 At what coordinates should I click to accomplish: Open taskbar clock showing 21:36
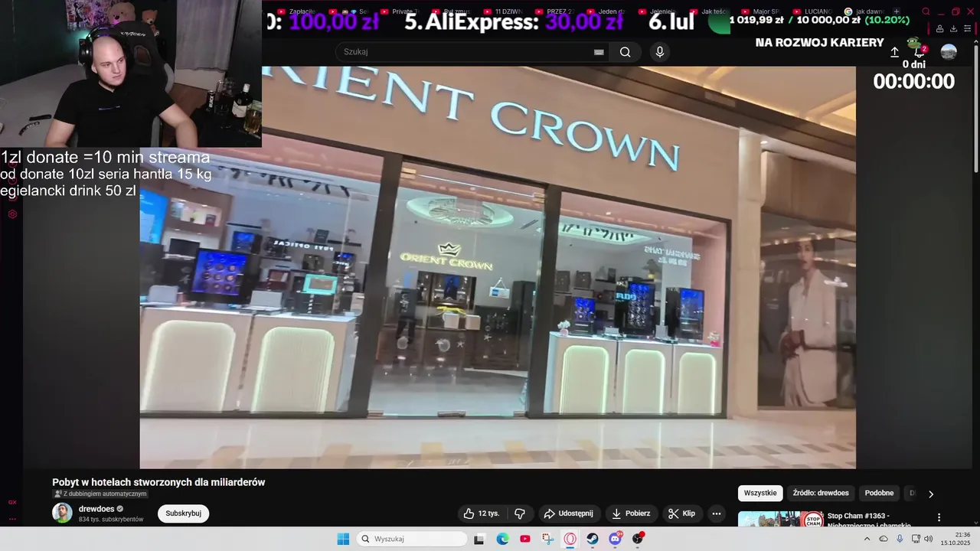(956, 539)
